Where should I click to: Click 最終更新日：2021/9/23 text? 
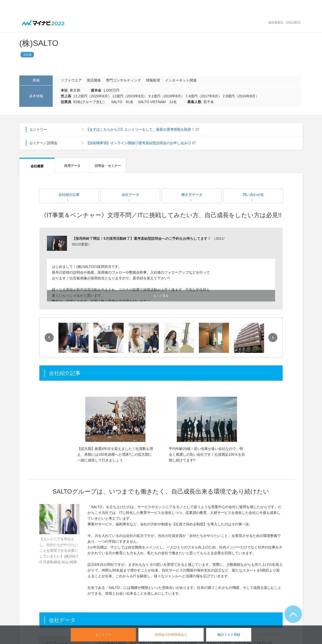point(284,23)
